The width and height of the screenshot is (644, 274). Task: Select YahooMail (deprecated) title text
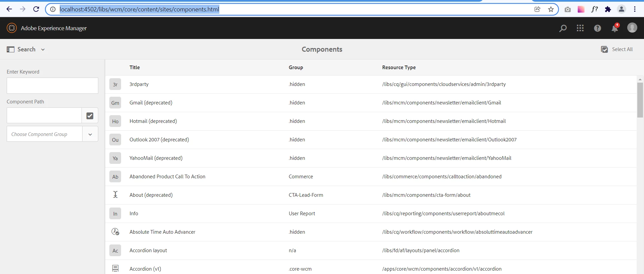coord(156,158)
